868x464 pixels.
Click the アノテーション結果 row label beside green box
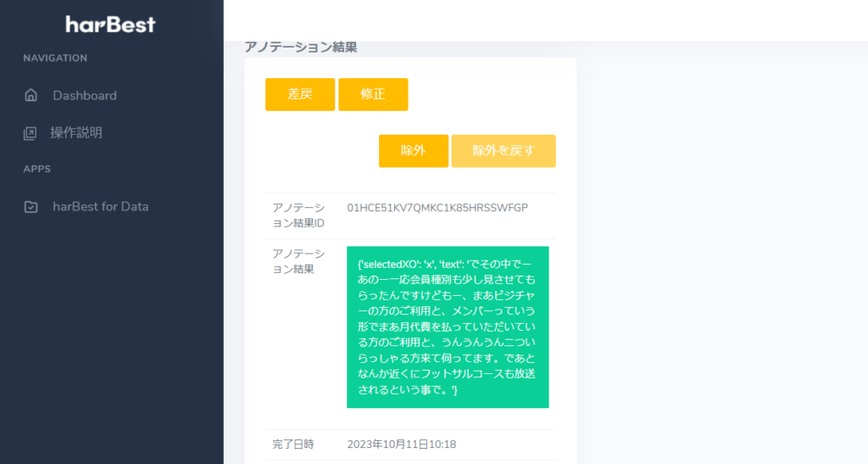coord(298,261)
